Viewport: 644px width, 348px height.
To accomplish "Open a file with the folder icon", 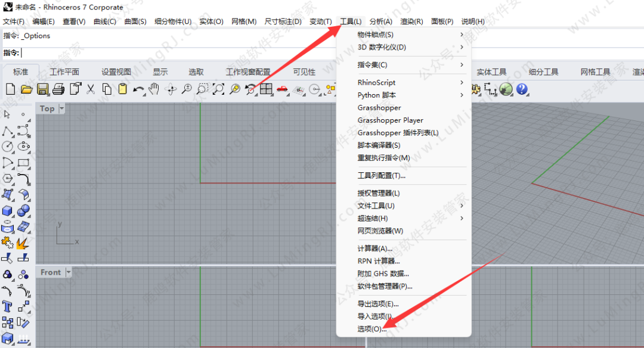I will tap(26, 89).
